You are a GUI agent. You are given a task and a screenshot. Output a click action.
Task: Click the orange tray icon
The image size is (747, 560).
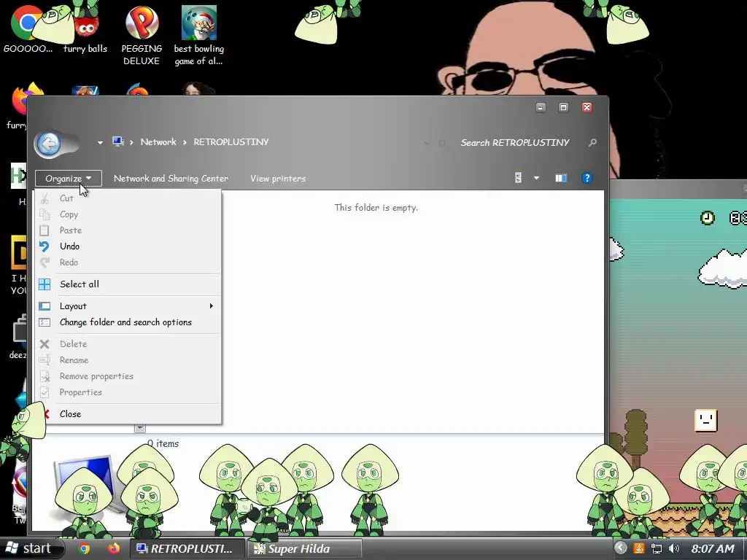639,548
